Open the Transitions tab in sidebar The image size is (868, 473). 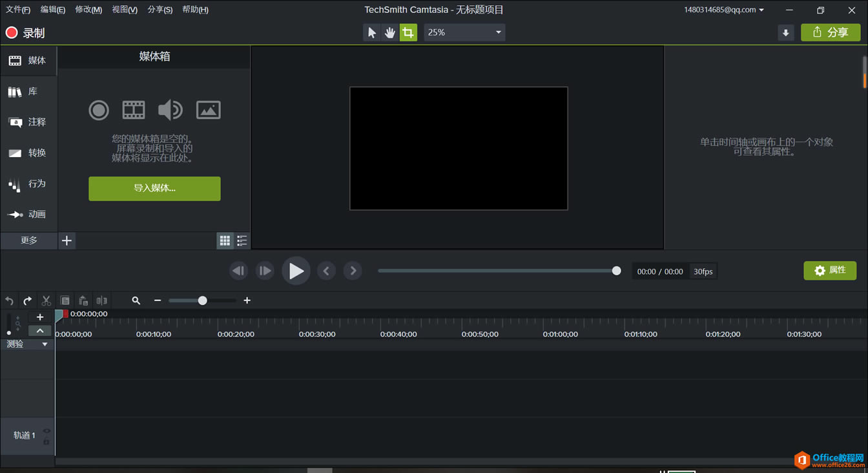[28, 152]
